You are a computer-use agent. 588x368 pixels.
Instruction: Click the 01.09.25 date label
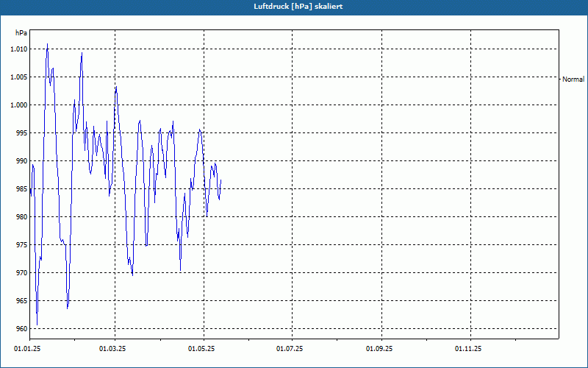click(379, 349)
